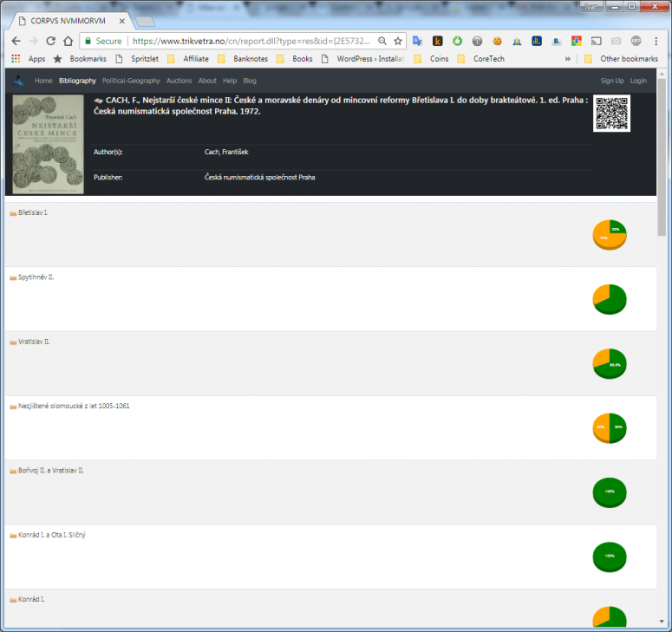Click the folder icon beside Vratislav II.

tap(13, 342)
